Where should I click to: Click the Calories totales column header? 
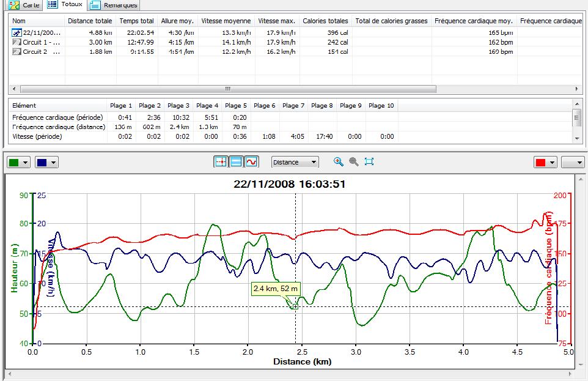coord(326,21)
